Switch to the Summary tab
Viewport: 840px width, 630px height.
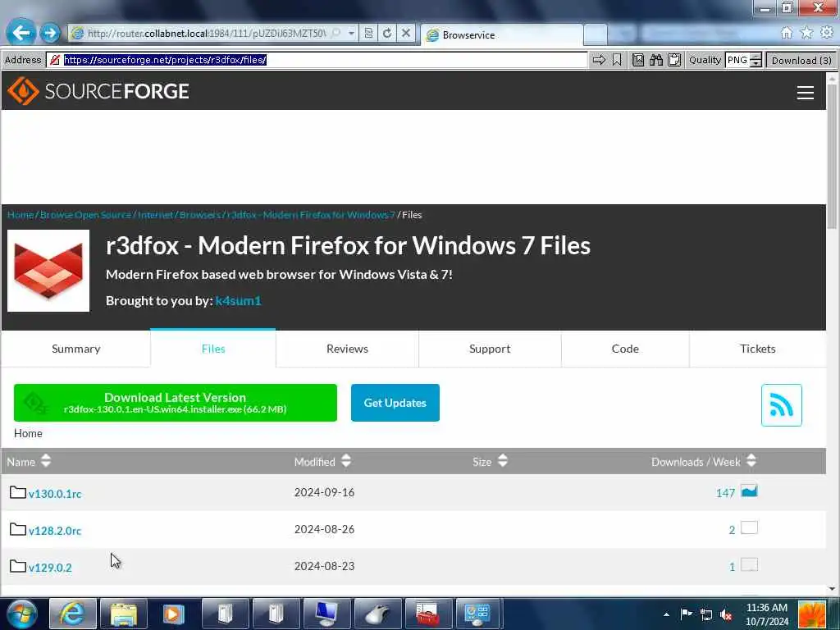(x=75, y=349)
